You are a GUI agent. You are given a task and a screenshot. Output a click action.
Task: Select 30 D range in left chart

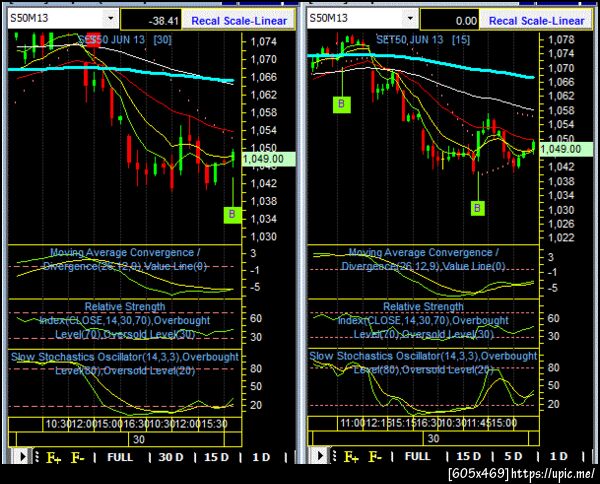tap(171, 457)
